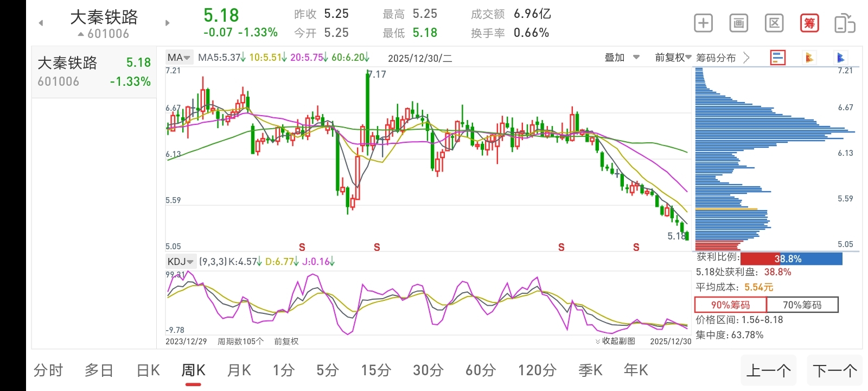Open the MA indicator dropdown
868x391 pixels.
click(179, 58)
